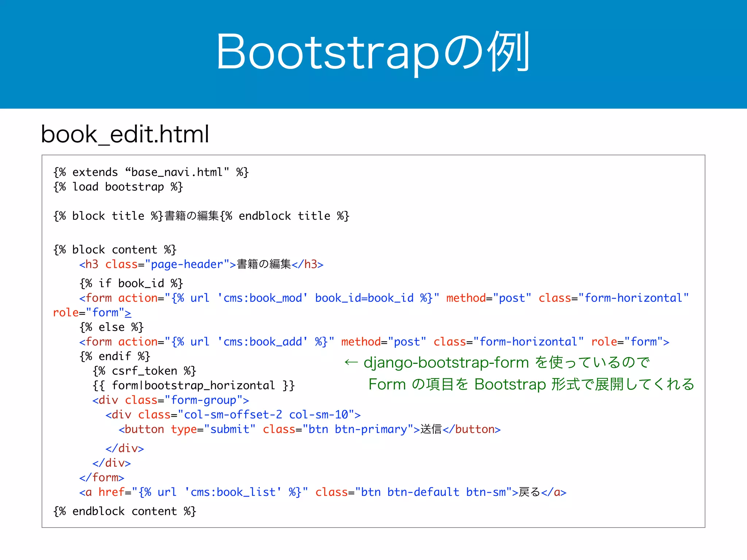Click the '{{ form|bootstrap_horizontal }}' line
This screenshot has width=747, height=560.
(x=194, y=385)
